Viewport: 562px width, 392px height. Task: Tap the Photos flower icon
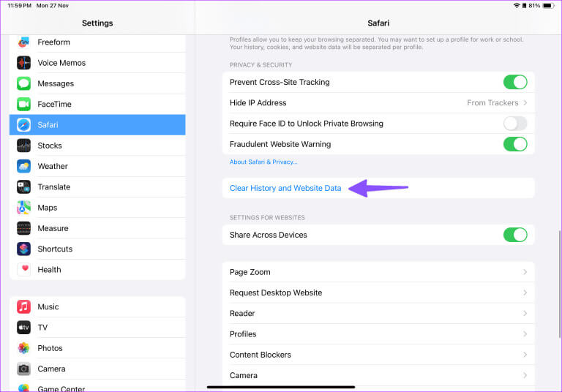point(23,348)
